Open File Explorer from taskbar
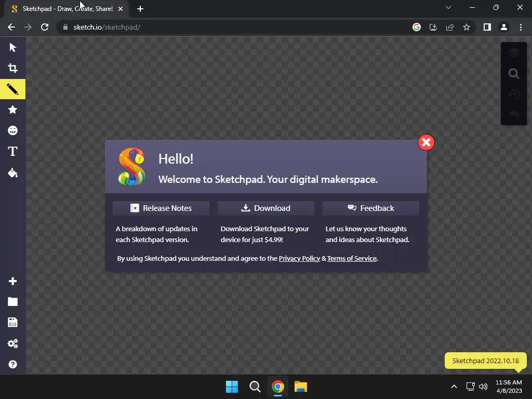Image resolution: width=532 pixels, height=399 pixels. click(x=301, y=387)
